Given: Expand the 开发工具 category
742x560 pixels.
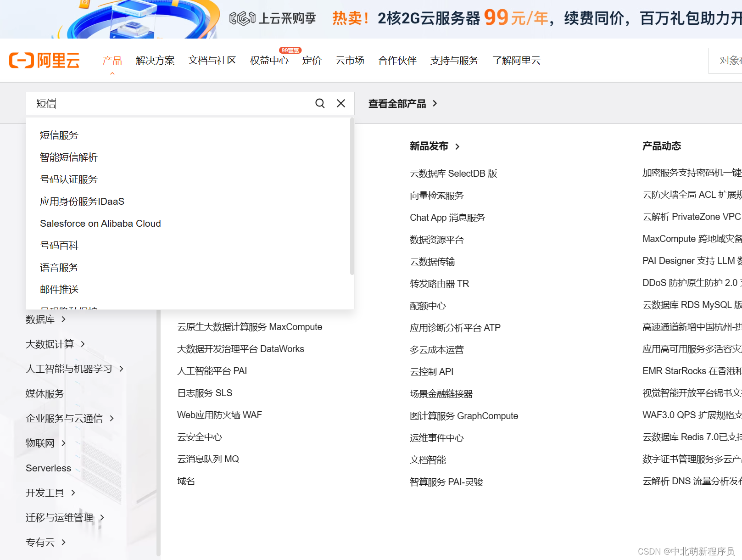Looking at the screenshot, I should click(50, 493).
